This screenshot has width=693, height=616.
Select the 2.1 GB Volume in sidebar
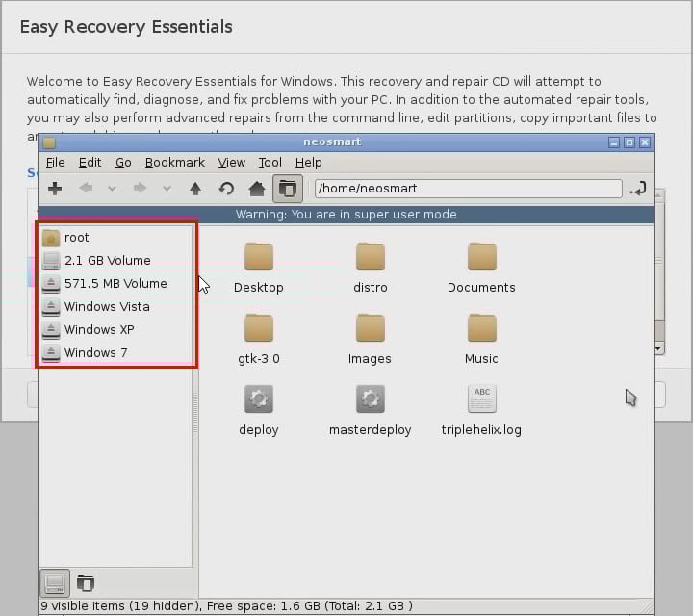[x=116, y=261]
